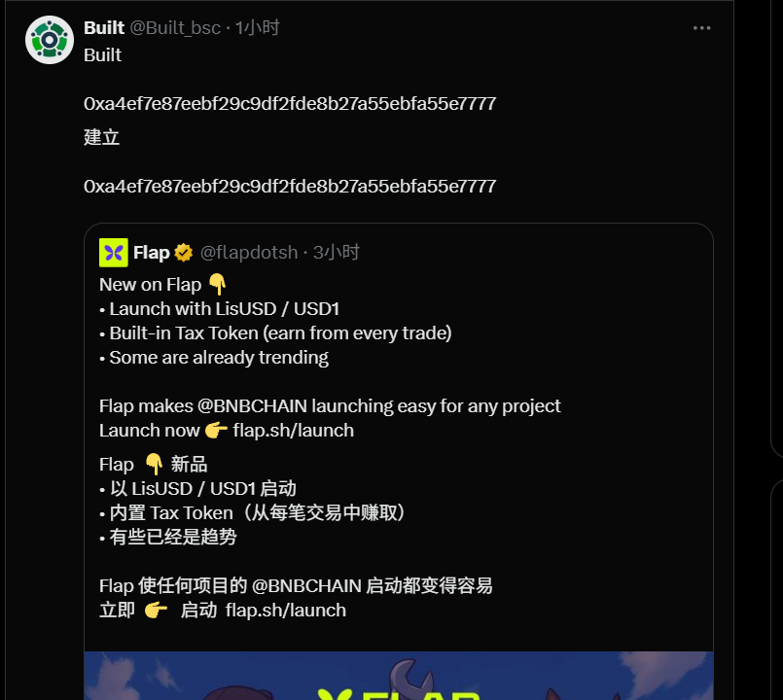Open the tweet more options menu
This screenshot has width=783, height=700.
701,28
